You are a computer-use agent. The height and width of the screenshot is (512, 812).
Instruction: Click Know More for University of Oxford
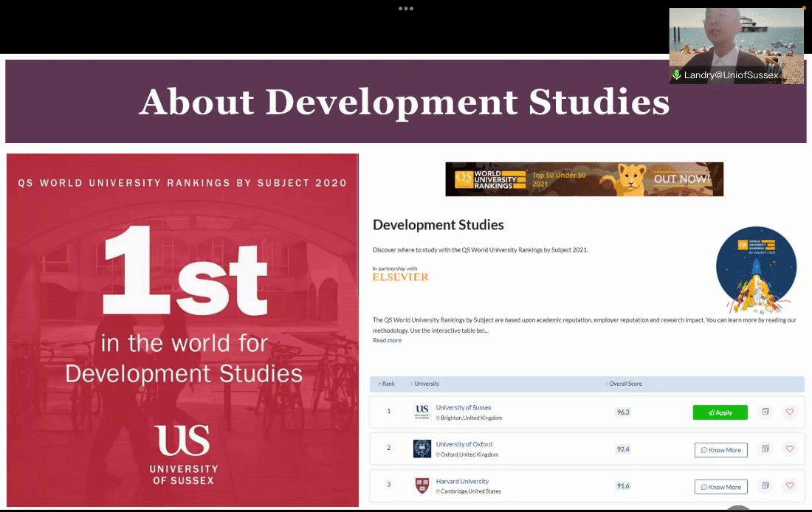tap(720, 450)
